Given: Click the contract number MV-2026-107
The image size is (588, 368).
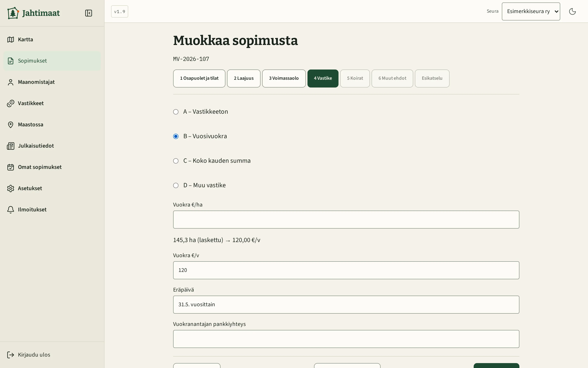Looking at the screenshot, I should click(x=191, y=59).
